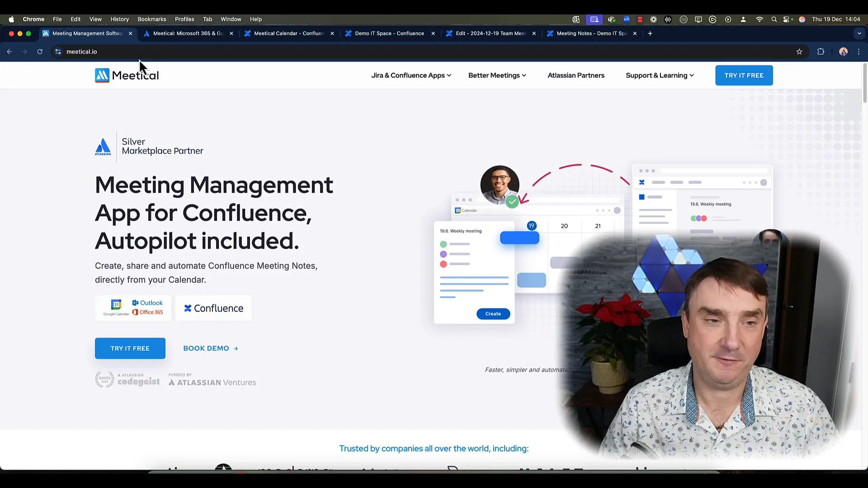Click the Atlassian Silver Marketplace Partner badge

click(x=149, y=147)
